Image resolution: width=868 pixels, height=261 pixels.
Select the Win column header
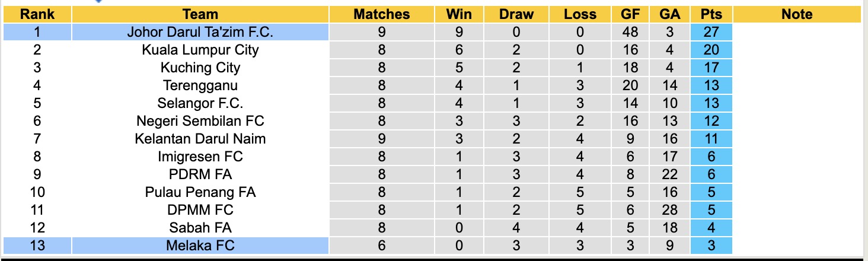coord(459,14)
